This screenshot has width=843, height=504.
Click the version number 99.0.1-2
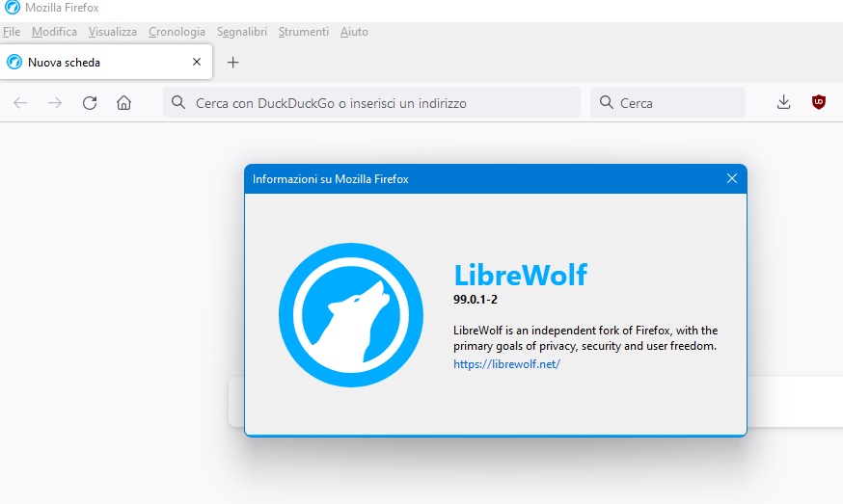click(476, 300)
